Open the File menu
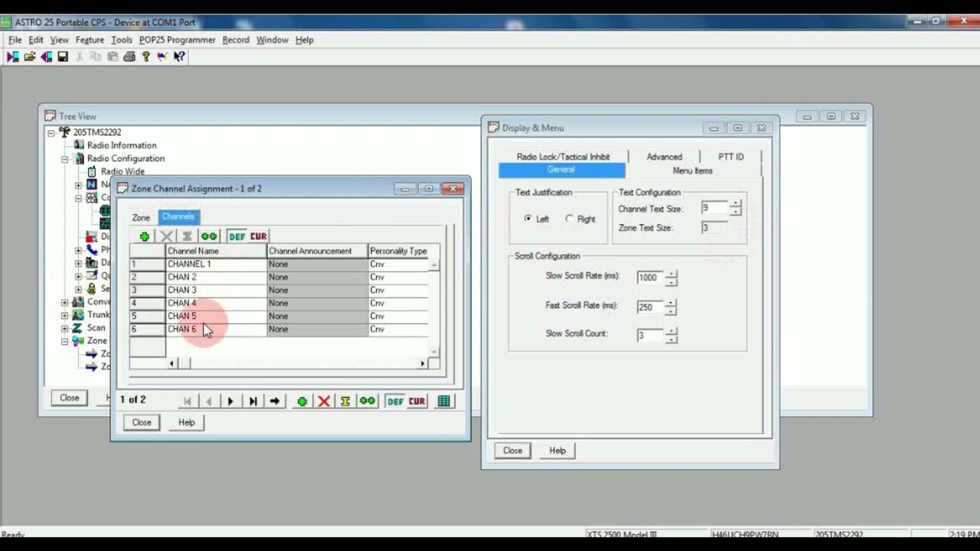 tap(15, 40)
